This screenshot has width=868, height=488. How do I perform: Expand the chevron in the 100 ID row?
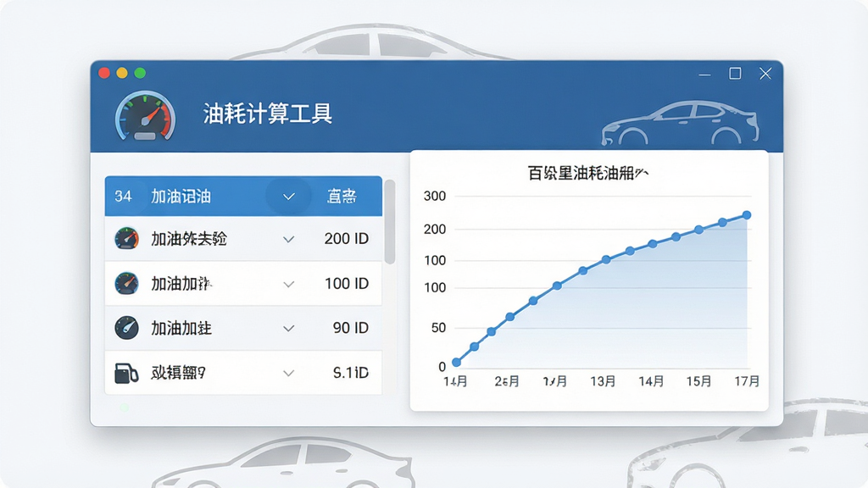pyautogui.click(x=288, y=285)
